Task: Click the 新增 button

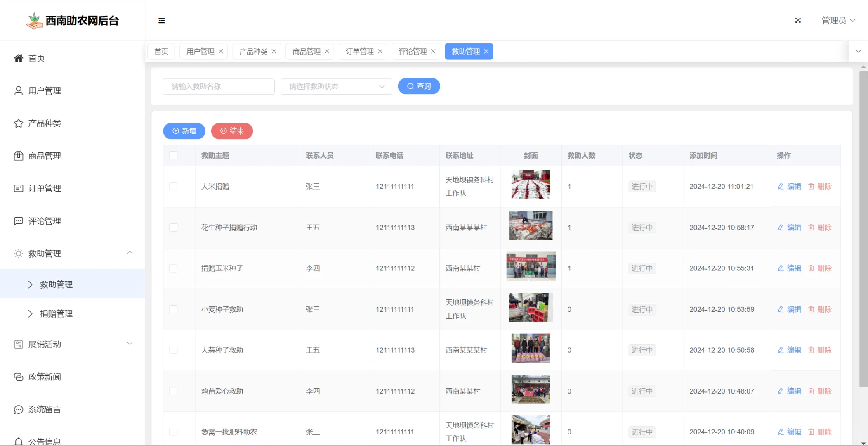Action: pyautogui.click(x=184, y=131)
